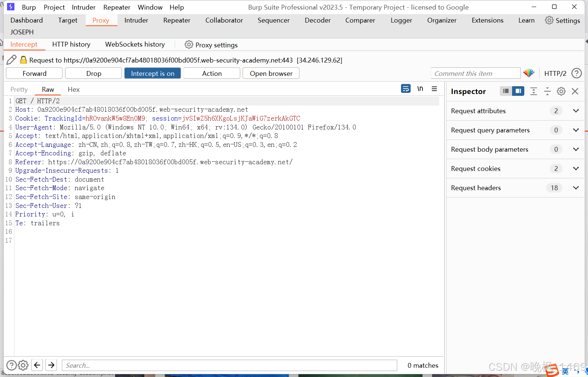
Task: Open the Window menu
Action: tap(150, 7)
